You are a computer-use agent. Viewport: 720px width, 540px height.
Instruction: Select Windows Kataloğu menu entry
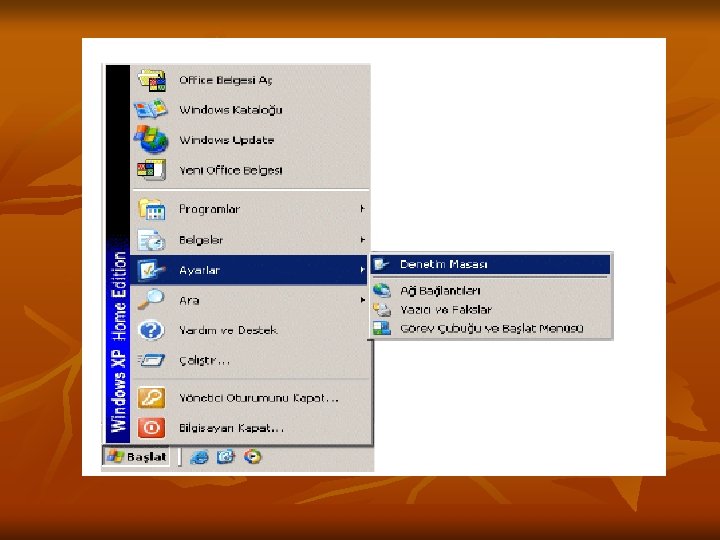tap(251, 110)
